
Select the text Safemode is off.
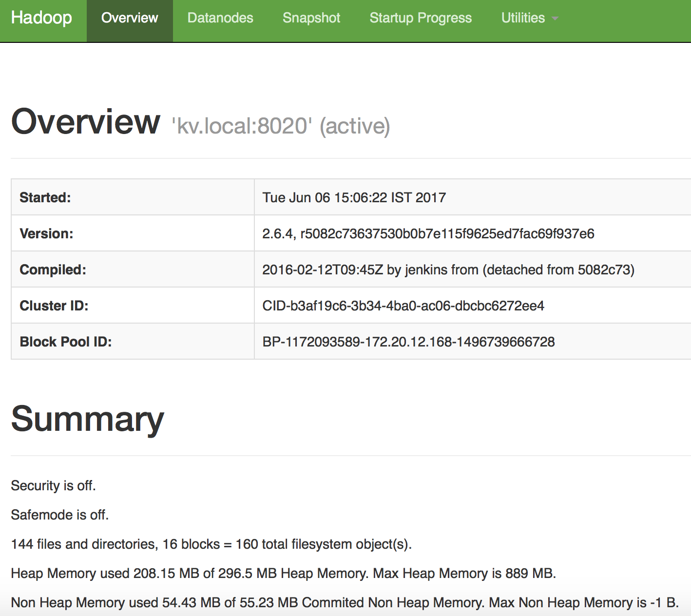[59, 515]
